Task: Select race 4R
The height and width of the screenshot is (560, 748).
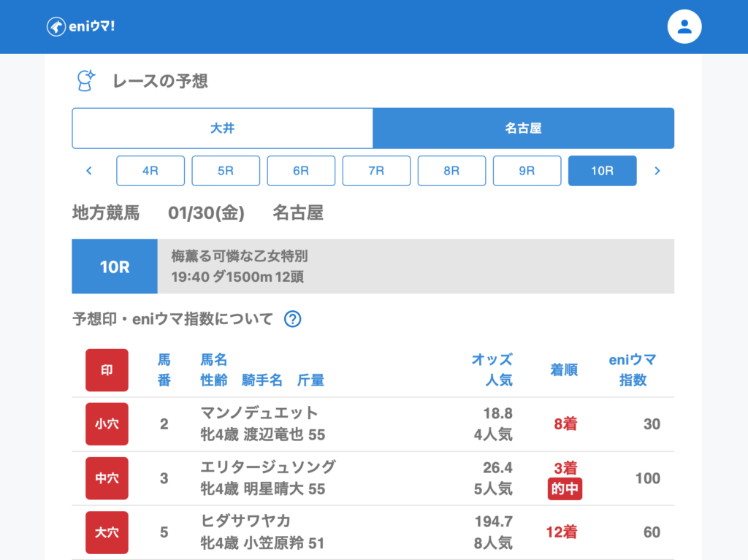Action: 150,171
